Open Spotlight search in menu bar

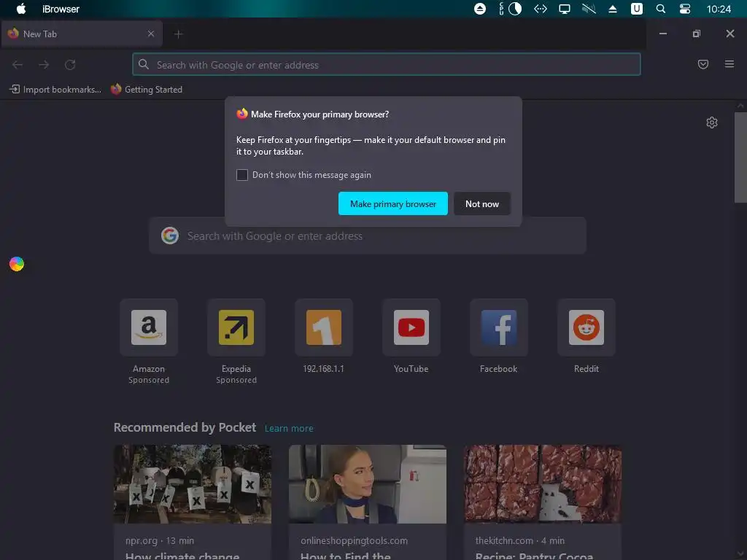click(x=660, y=9)
